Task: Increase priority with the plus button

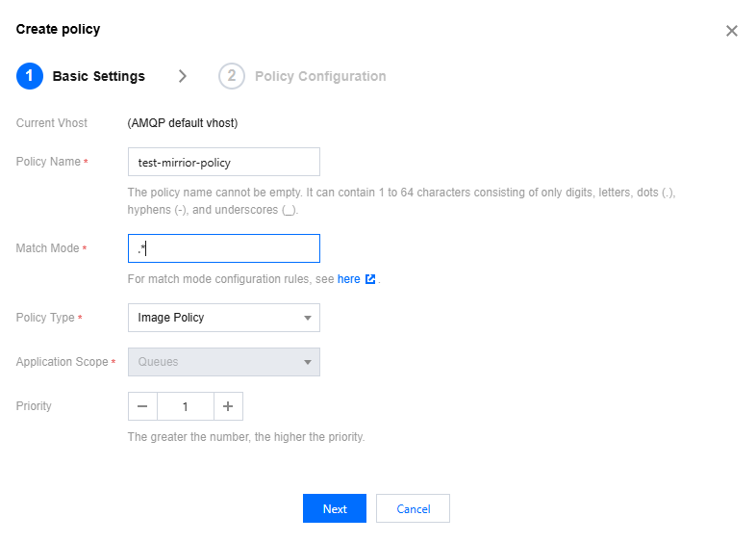Action: pyautogui.click(x=228, y=406)
